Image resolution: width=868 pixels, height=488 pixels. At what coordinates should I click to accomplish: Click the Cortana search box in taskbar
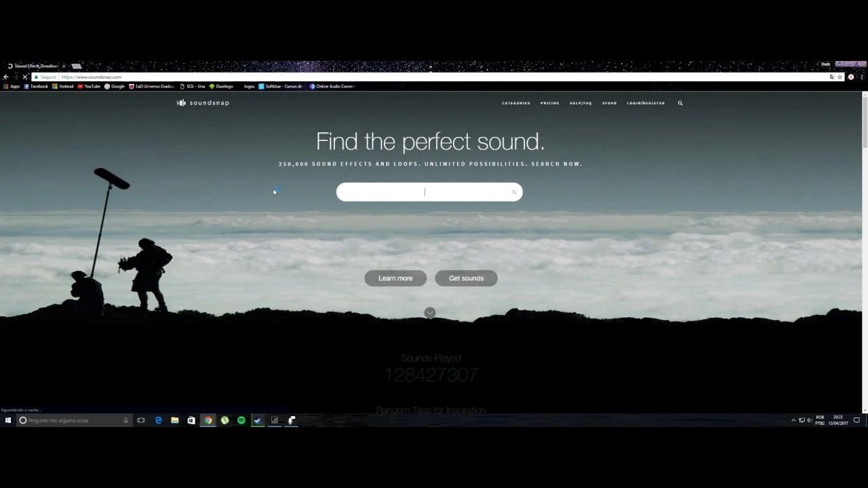[x=73, y=420]
